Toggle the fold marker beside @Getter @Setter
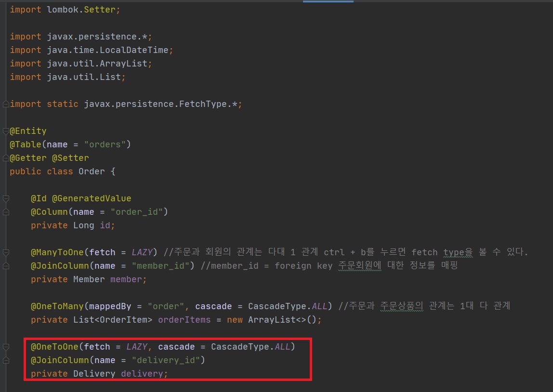553x392 pixels. point(6,158)
